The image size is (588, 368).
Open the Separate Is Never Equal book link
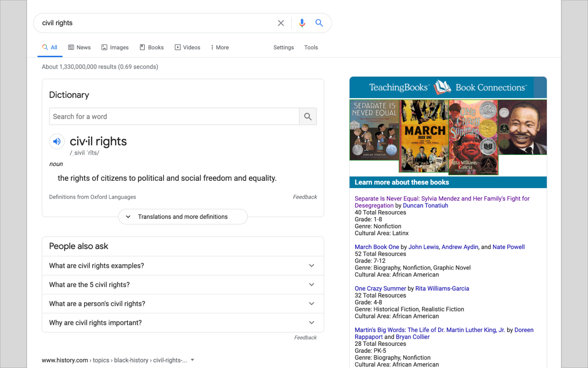[442, 202]
